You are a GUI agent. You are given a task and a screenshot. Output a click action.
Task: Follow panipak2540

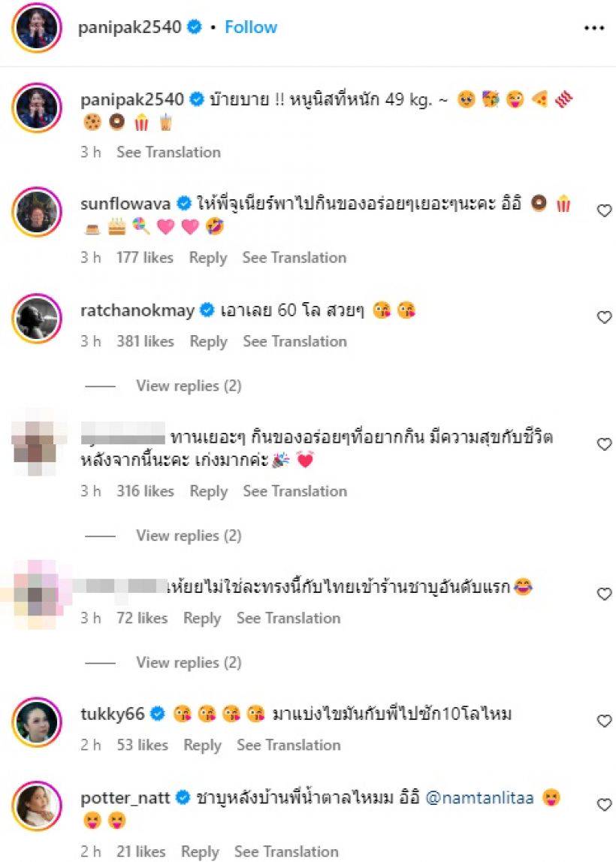(251, 27)
